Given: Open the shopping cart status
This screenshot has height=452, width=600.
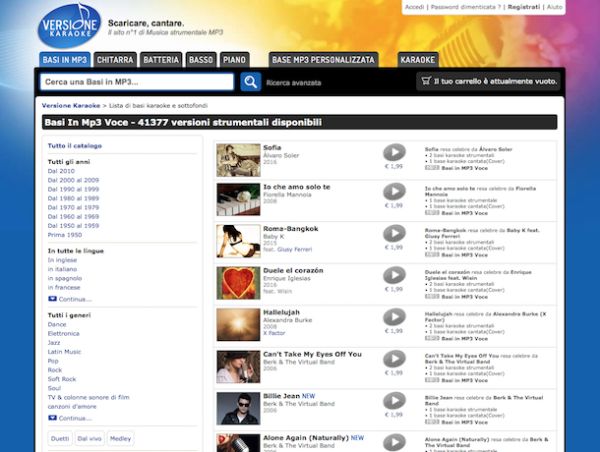Looking at the screenshot, I should (502, 82).
